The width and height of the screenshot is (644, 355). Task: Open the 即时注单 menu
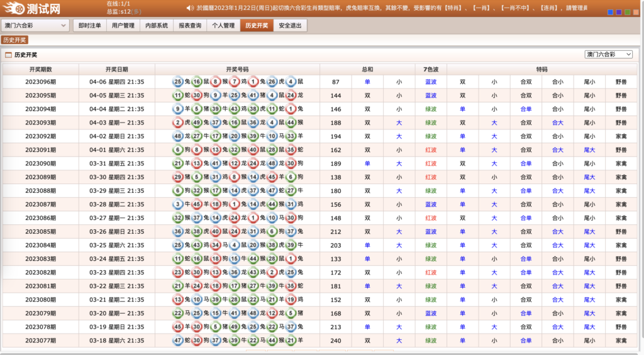point(89,26)
